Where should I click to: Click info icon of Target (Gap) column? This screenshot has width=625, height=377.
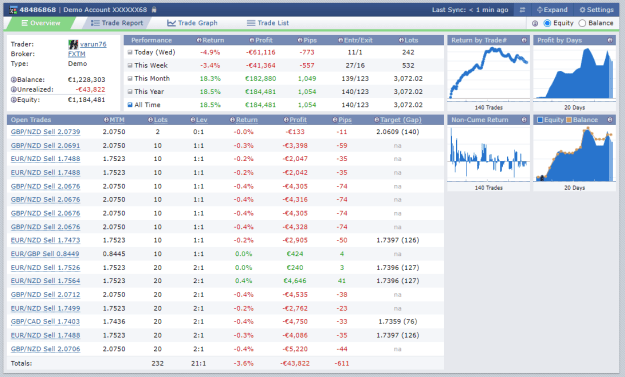377,120
